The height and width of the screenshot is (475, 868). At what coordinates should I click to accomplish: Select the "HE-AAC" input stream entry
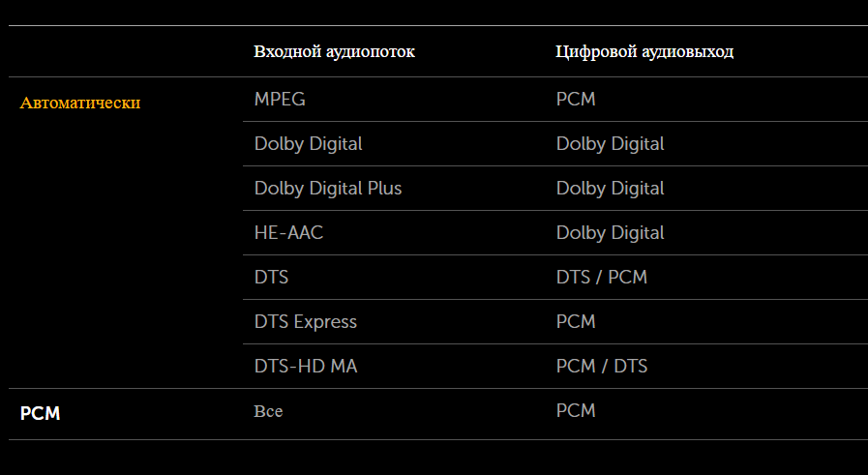(288, 232)
